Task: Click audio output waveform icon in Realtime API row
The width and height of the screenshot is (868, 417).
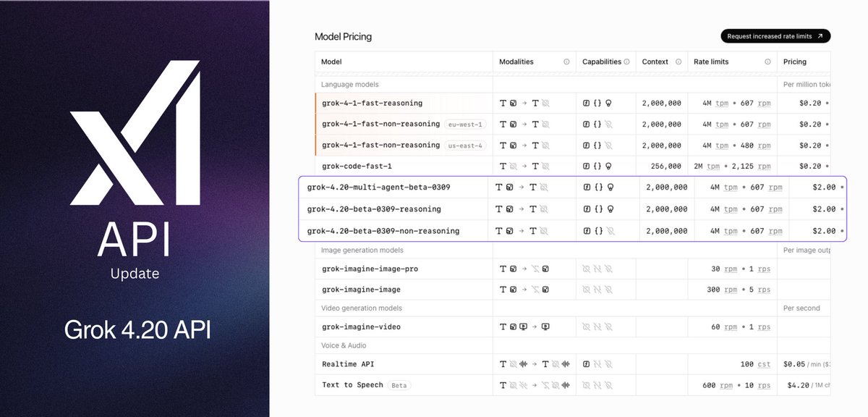Action: point(566,364)
